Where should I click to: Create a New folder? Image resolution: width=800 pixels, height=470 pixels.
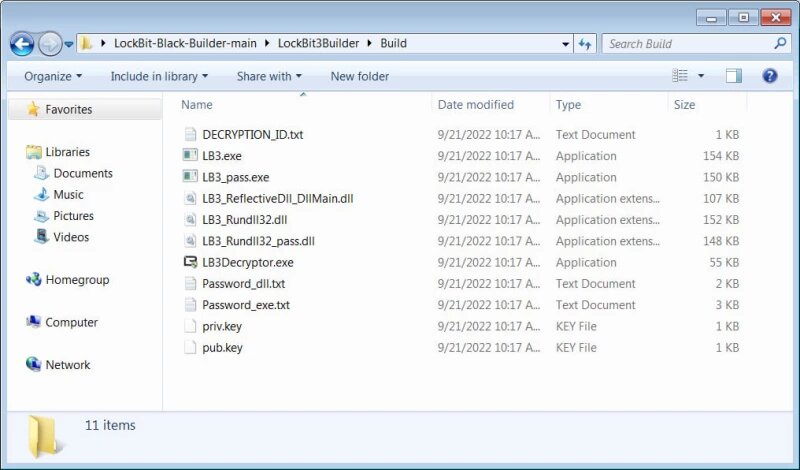point(360,76)
